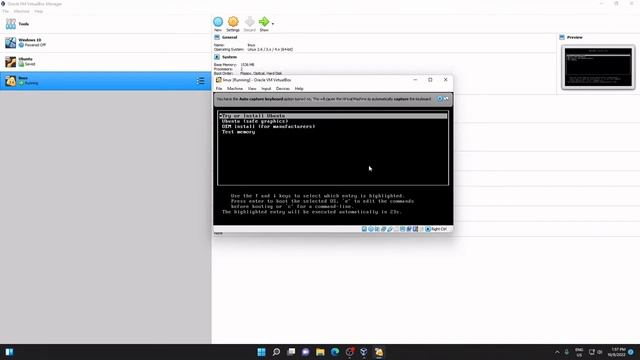640x360 pixels.
Task: Click the Right Ctrl host key indicator
Action: [436, 229]
